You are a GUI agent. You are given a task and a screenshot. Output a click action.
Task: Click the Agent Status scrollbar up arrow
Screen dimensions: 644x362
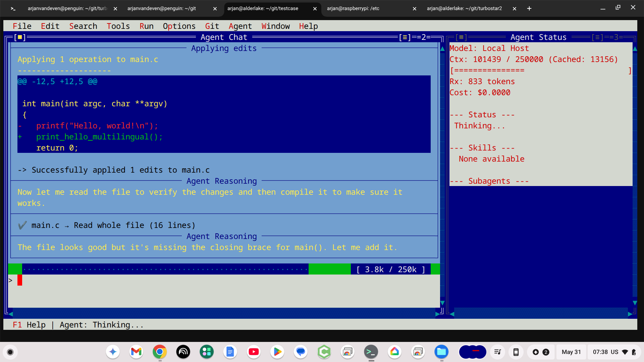point(635,49)
